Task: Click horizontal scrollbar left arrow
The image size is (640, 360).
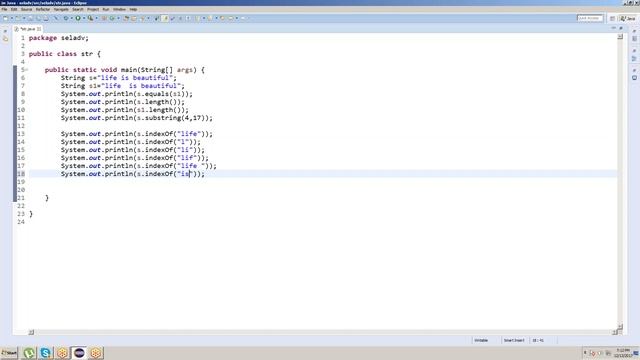Action: pyautogui.click(x=31, y=332)
